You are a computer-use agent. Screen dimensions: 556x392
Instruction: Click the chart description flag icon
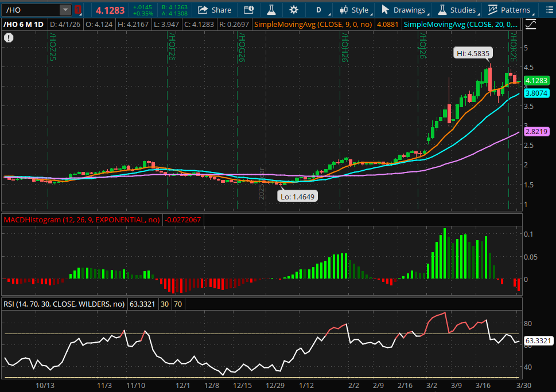tap(248, 9)
